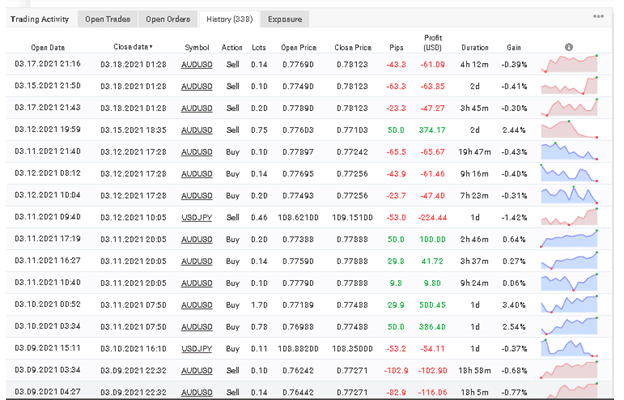Sort by Lots column header

[259, 47]
